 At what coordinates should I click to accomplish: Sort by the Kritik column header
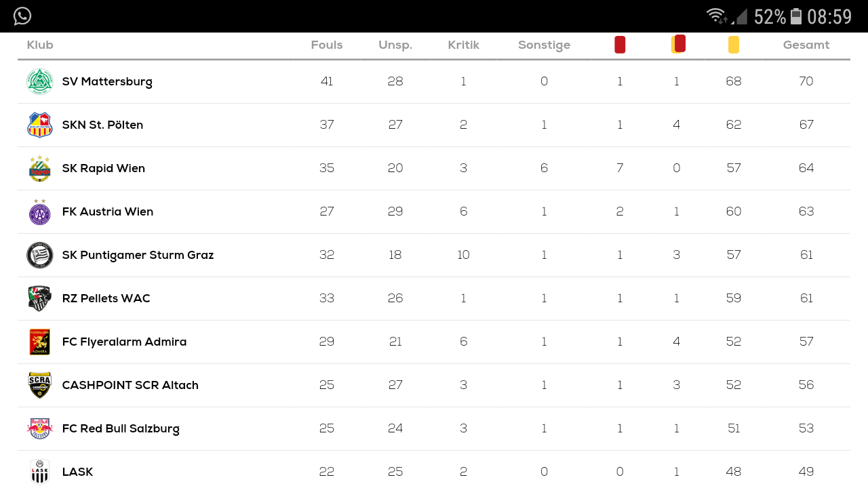(464, 45)
